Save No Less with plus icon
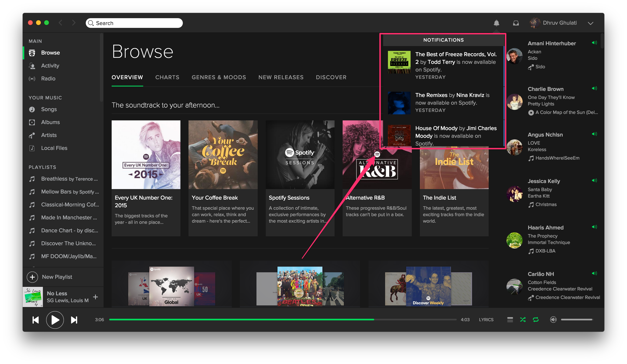 [95, 297]
